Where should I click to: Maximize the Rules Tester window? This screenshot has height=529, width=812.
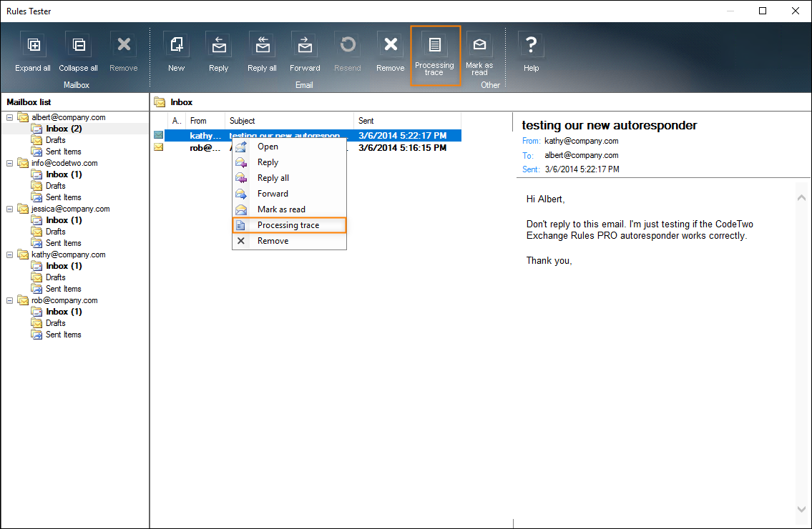pos(763,11)
